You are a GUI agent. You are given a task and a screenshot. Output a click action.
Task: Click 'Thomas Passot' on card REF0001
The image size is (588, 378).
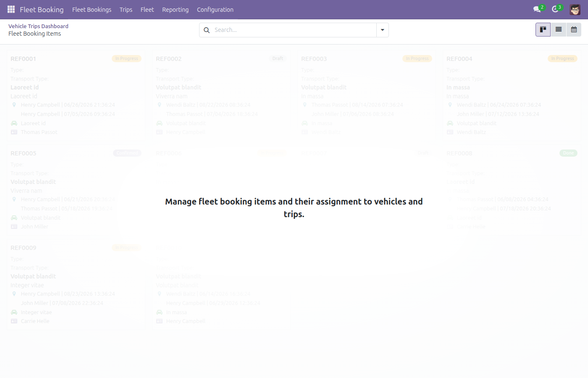[x=39, y=132]
